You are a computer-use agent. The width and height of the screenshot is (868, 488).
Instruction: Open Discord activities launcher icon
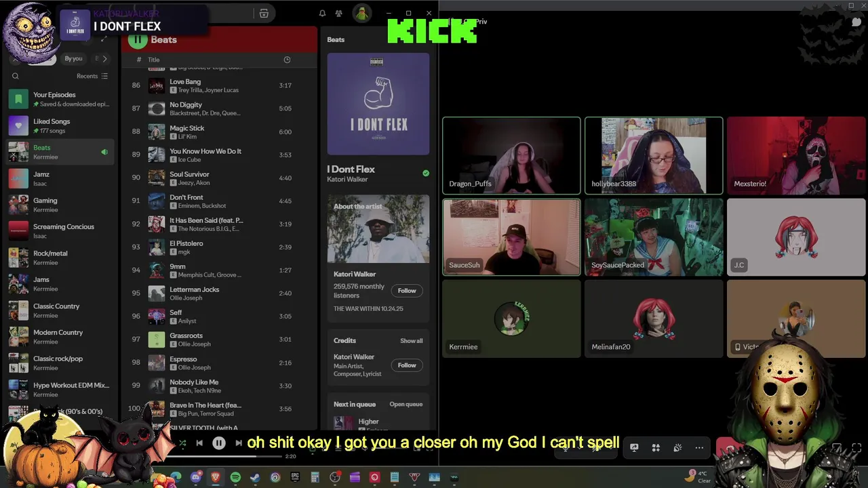[656, 447]
